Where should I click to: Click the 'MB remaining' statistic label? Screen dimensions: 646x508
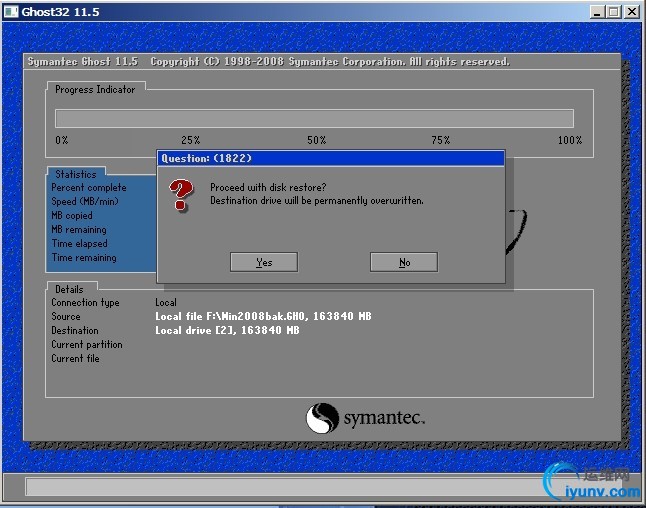79,229
